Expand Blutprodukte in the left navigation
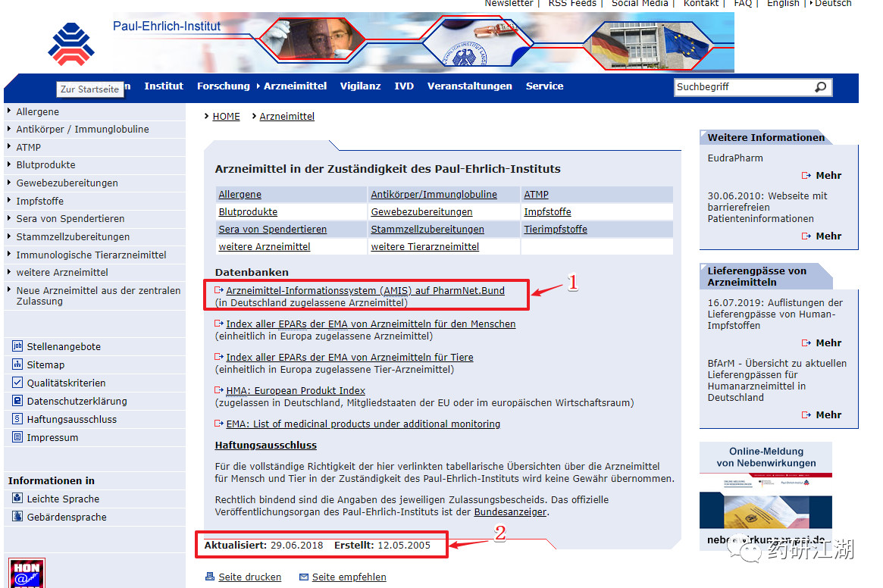The height and width of the screenshot is (588, 883). coord(45,164)
